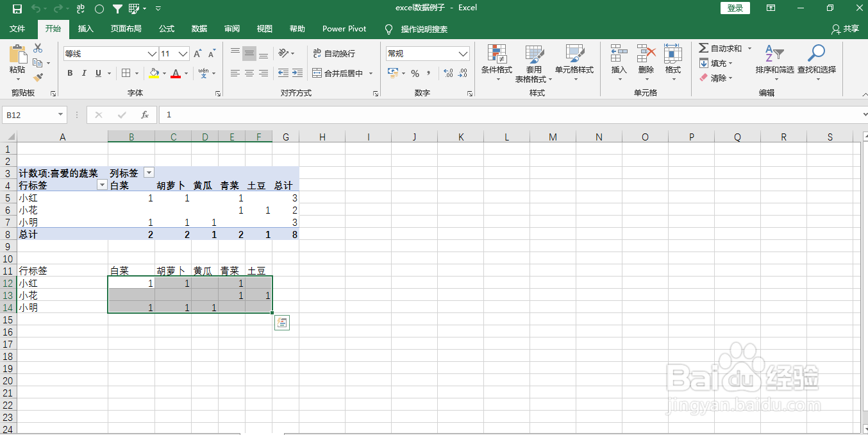Apply percent style

pyautogui.click(x=415, y=73)
